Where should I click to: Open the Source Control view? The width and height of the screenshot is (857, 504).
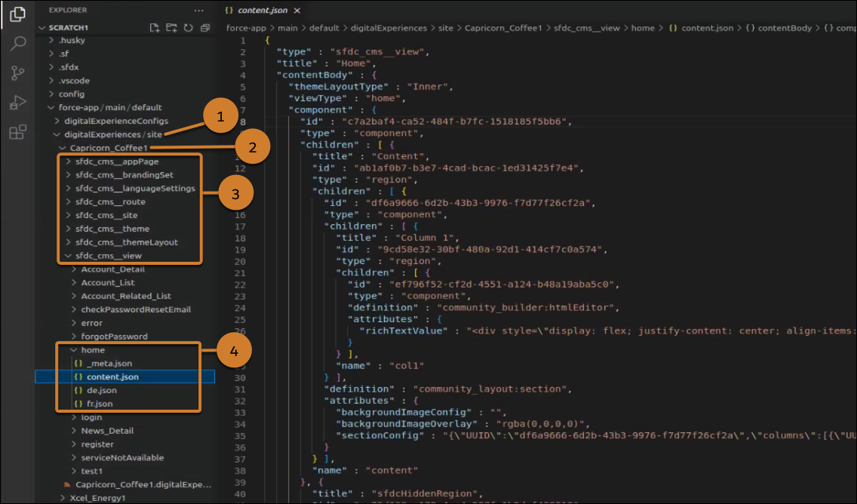[x=17, y=72]
